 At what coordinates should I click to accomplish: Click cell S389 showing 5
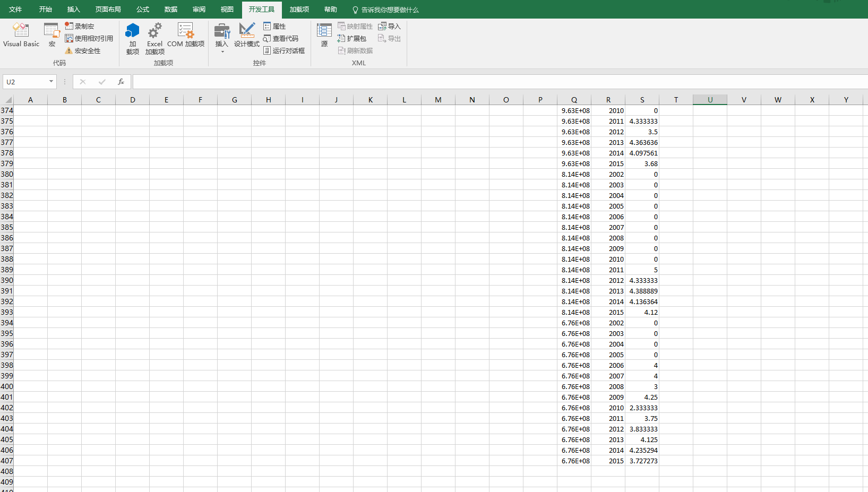(x=642, y=270)
